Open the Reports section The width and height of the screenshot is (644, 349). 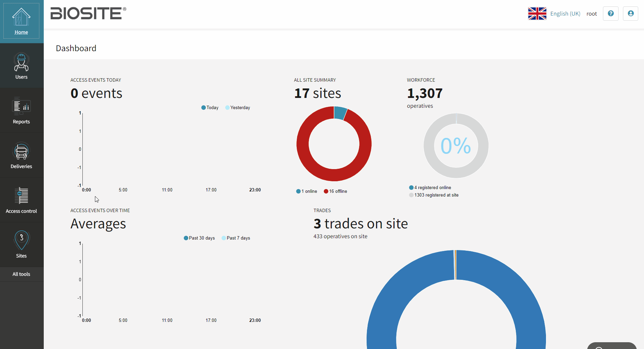tap(21, 110)
